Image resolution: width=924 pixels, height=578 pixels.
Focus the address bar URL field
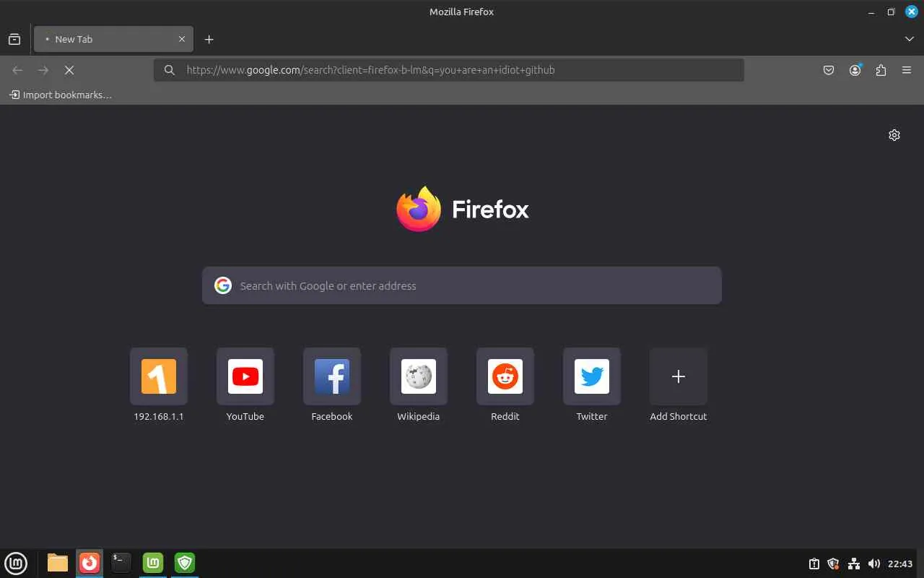point(448,70)
